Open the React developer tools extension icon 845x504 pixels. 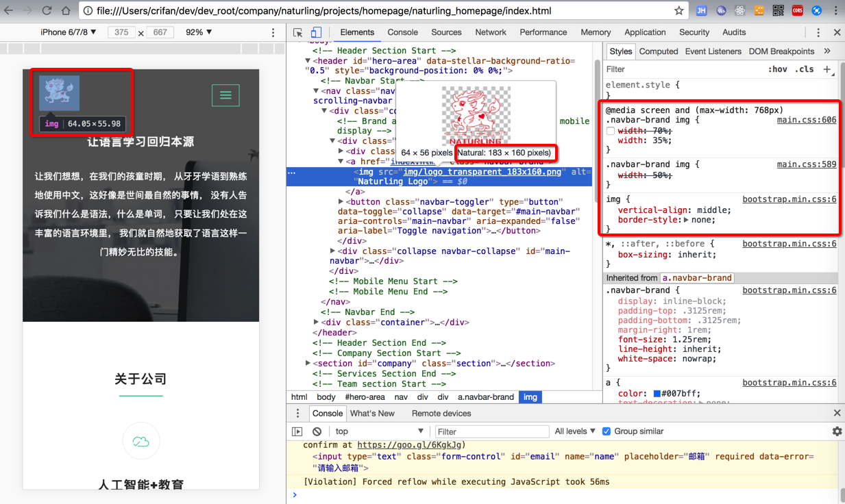(x=740, y=10)
